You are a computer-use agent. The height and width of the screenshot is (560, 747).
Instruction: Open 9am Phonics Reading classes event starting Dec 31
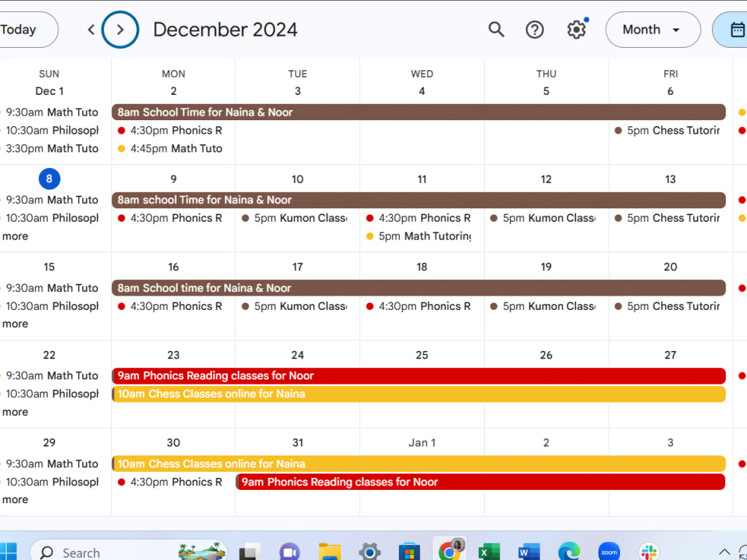pos(480,482)
